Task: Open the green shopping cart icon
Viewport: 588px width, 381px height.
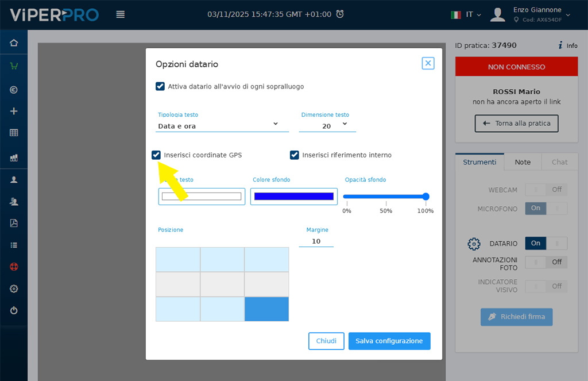Action: (x=14, y=66)
